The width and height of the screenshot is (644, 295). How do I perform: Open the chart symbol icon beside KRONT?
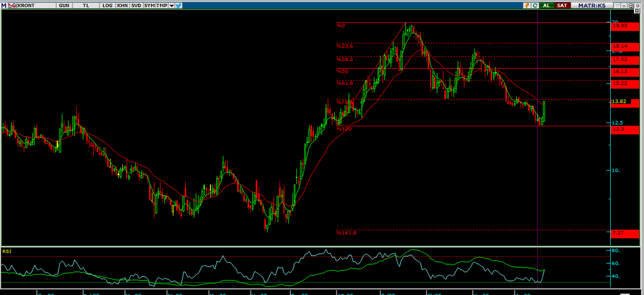(12, 5)
